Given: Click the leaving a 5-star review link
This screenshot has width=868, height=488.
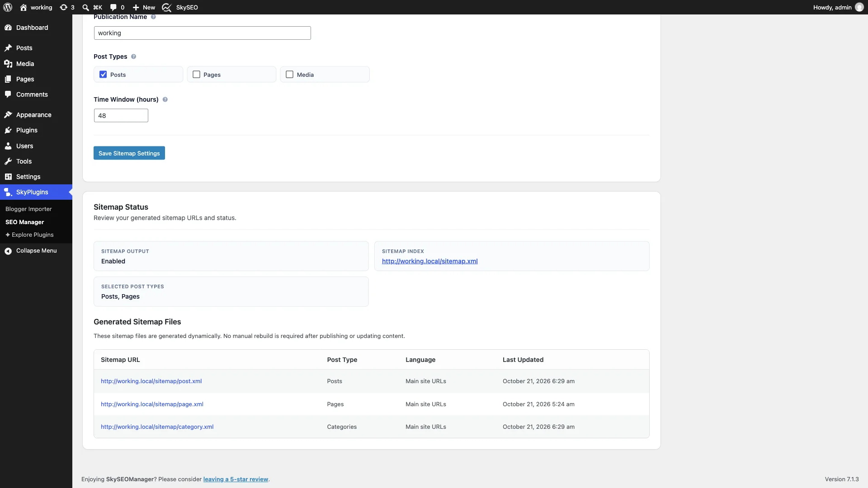Looking at the screenshot, I should pos(236,479).
